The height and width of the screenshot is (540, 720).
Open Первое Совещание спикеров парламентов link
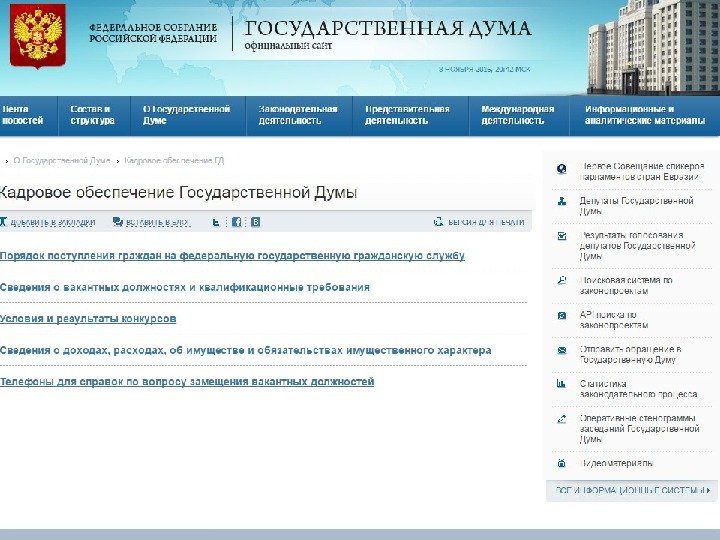(641, 171)
